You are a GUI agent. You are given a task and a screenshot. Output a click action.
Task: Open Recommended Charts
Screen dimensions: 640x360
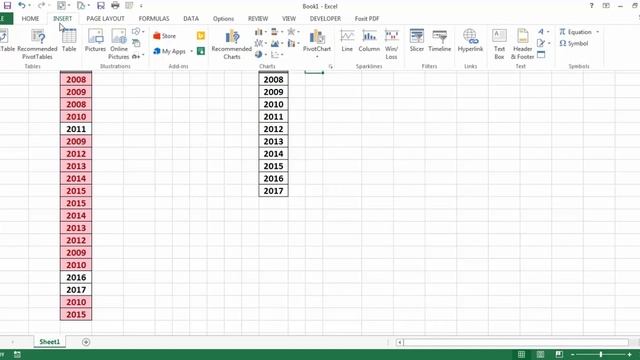pyautogui.click(x=231, y=44)
